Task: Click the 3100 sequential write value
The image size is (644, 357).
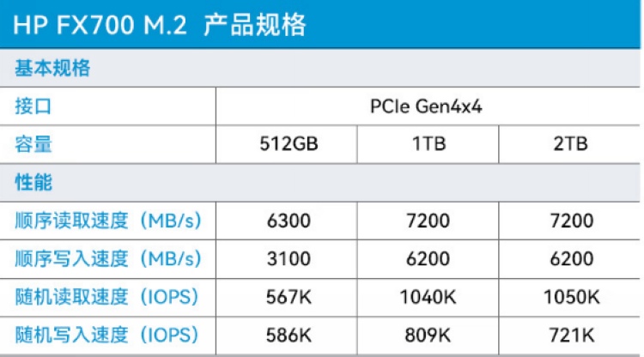Action: [x=289, y=258]
